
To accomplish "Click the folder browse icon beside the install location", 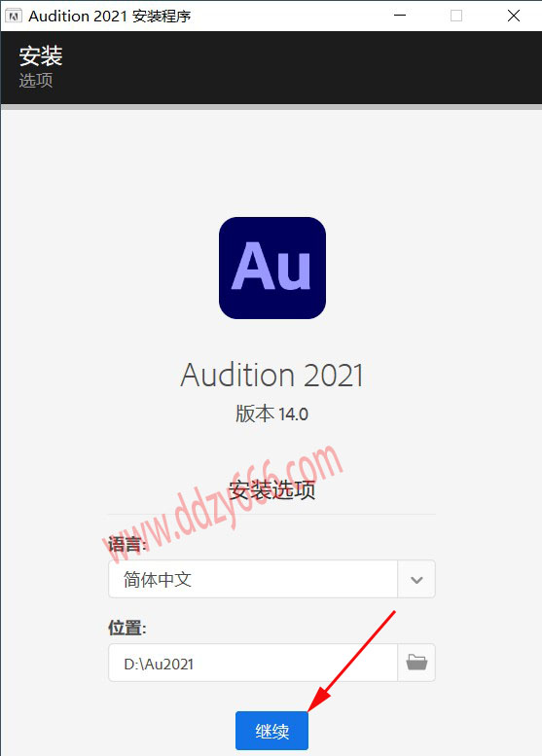I will point(416,663).
